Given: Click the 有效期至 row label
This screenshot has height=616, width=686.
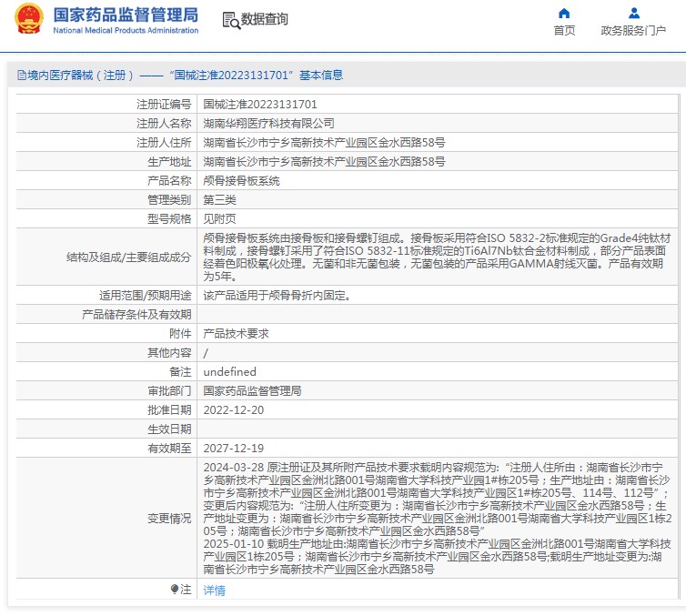Looking at the screenshot, I should click(169, 448).
